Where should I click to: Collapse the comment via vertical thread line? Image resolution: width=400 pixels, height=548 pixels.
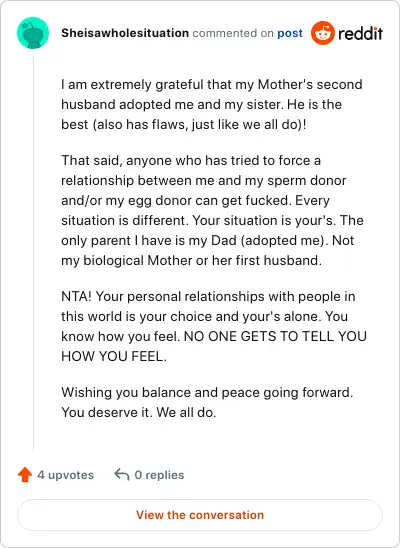pos(34,251)
